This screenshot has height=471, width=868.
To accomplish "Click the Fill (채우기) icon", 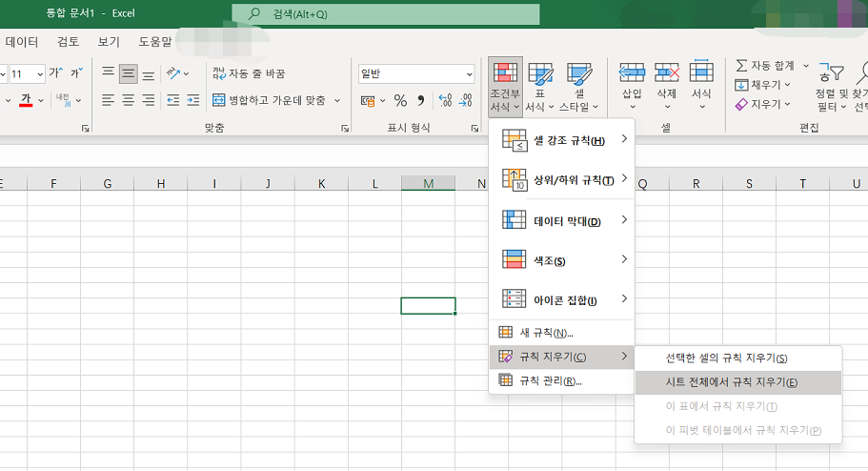I will point(741,85).
